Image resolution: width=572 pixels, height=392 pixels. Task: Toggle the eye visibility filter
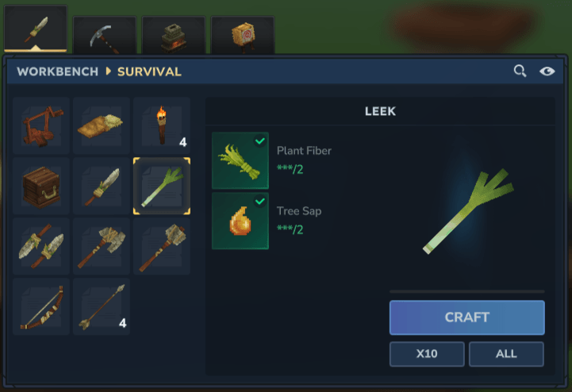(547, 71)
